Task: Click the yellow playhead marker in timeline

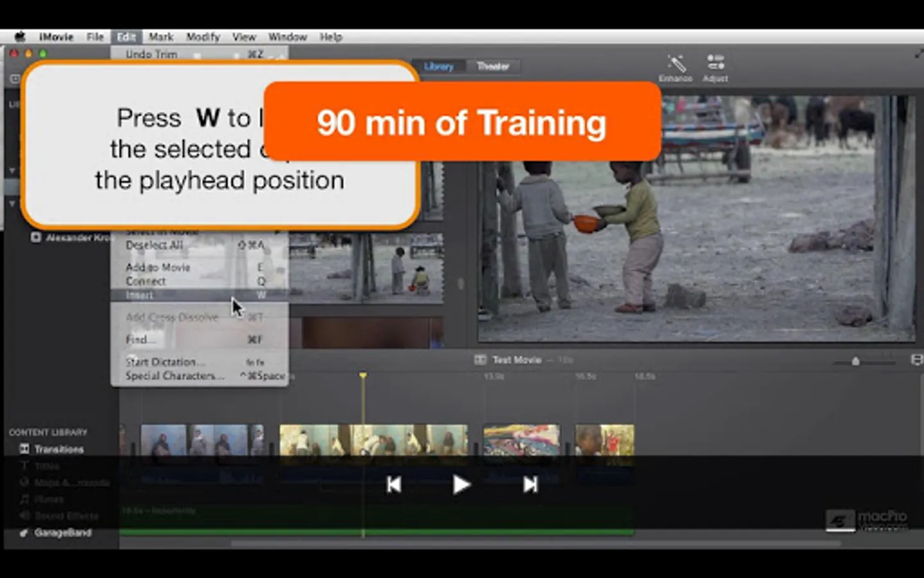Action: 363,375
